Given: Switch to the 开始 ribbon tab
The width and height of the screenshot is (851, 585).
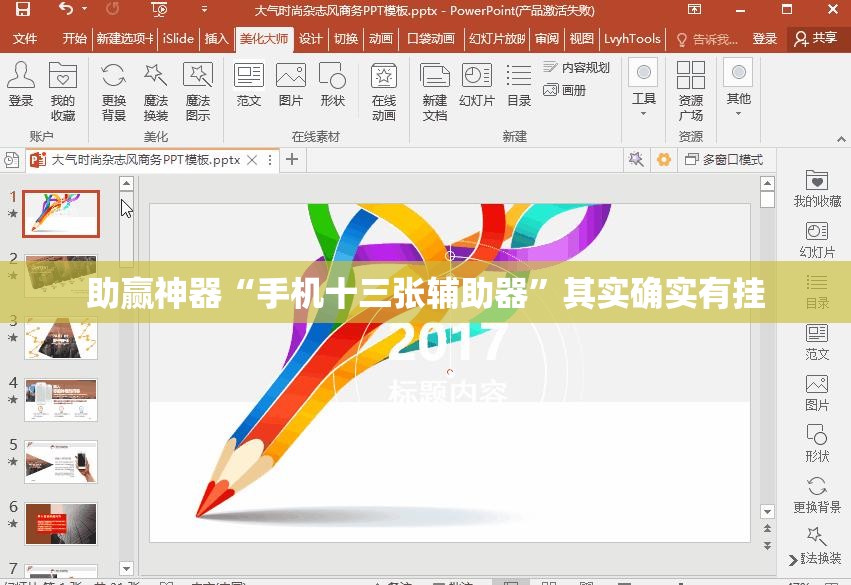Looking at the screenshot, I should (74, 39).
